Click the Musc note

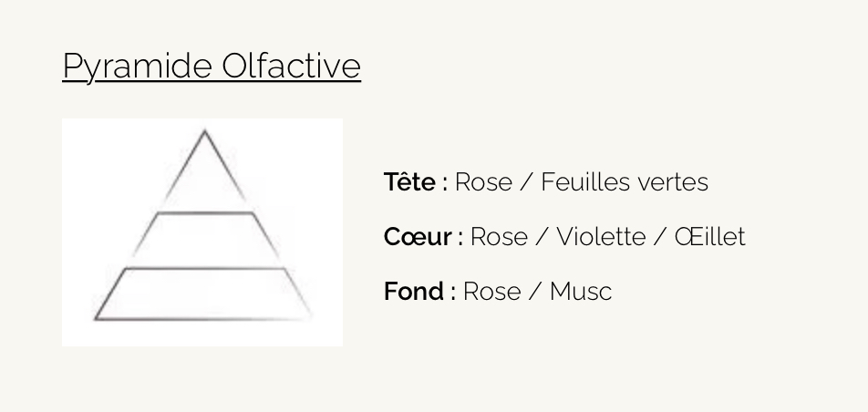[x=581, y=292]
